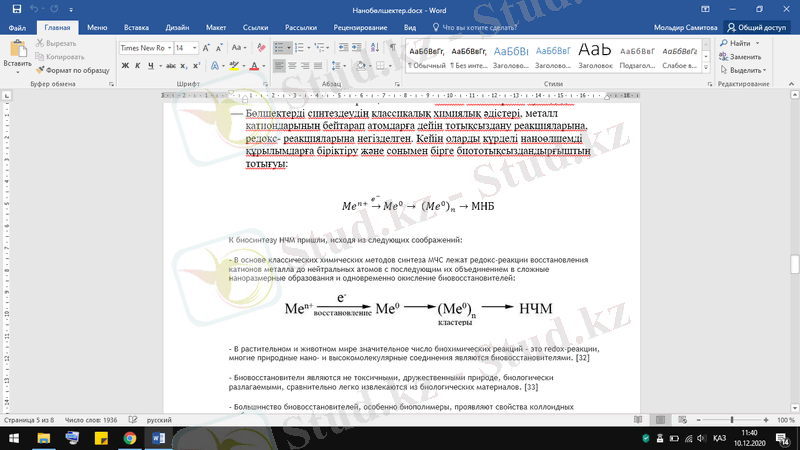Viewport: 800px width, 450px height.
Task: Toggle strikethrough (abc) formatting
Action: (x=172, y=66)
